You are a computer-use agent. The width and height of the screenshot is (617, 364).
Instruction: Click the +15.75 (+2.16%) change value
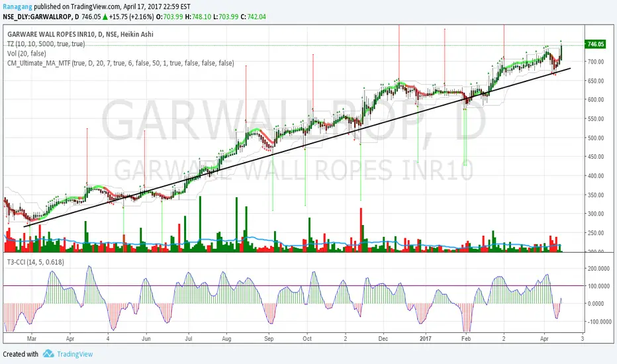tap(132, 17)
